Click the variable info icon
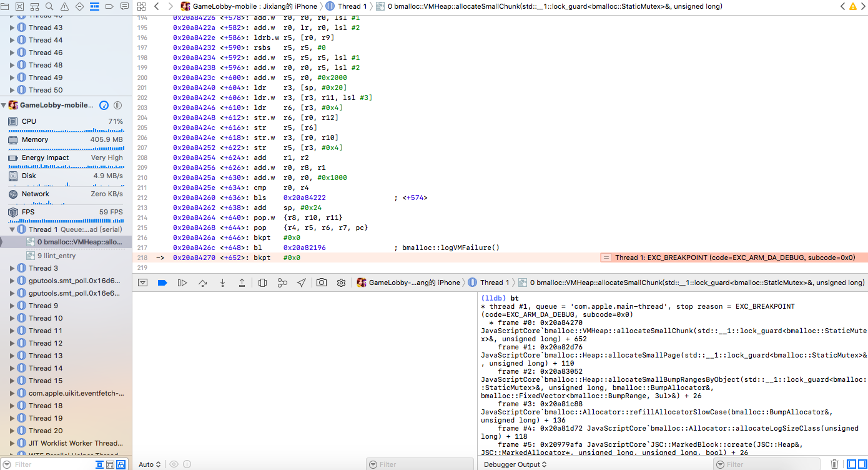The image size is (868, 470). click(x=187, y=464)
